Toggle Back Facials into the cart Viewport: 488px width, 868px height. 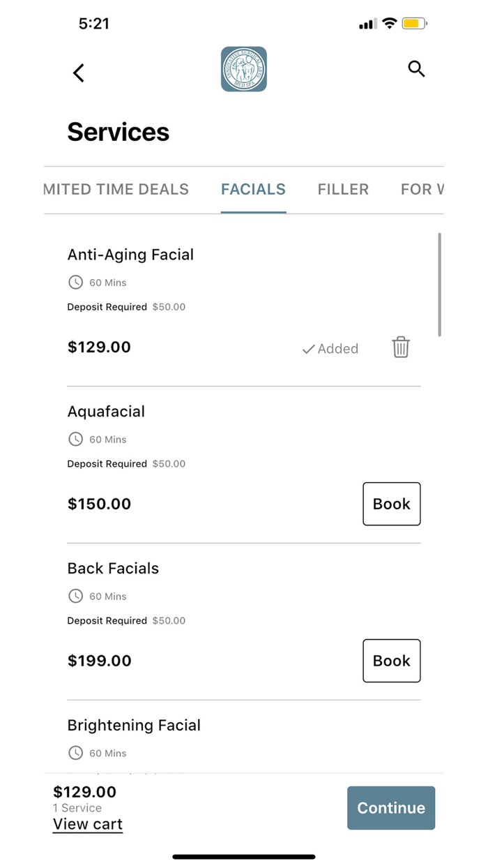[x=392, y=661]
